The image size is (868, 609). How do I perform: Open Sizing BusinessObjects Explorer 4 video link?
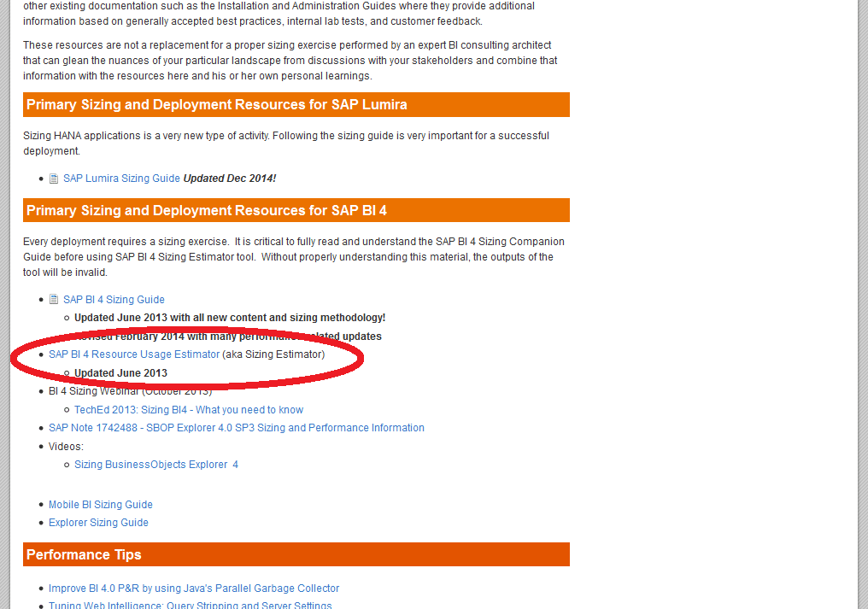coord(156,465)
